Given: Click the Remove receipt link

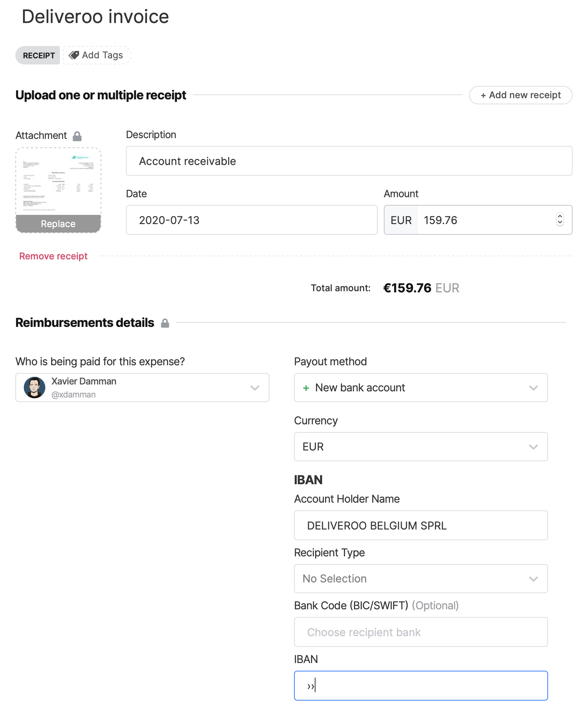Looking at the screenshot, I should (x=53, y=256).
